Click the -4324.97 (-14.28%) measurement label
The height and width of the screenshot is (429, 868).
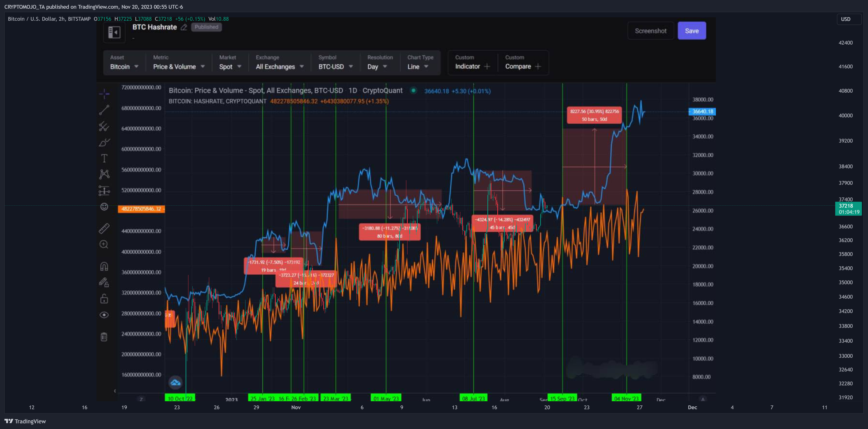pos(503,223)
